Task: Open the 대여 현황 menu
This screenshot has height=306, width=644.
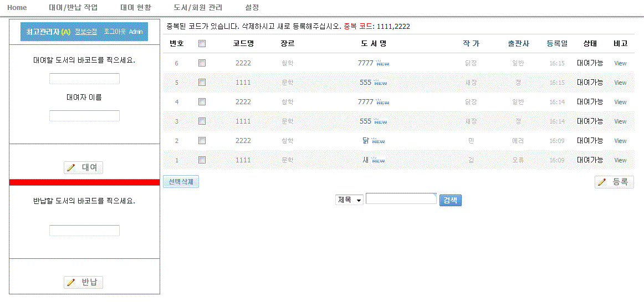Action: [x=136, y=7]
